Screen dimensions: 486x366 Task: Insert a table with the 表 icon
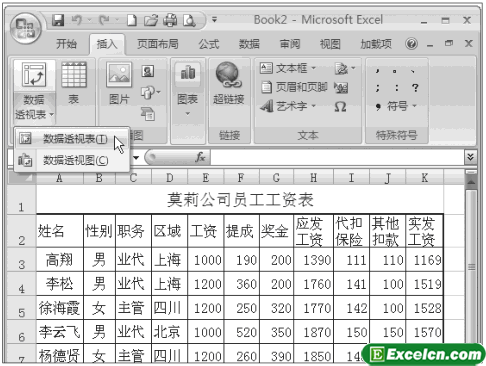pos(74,83)
